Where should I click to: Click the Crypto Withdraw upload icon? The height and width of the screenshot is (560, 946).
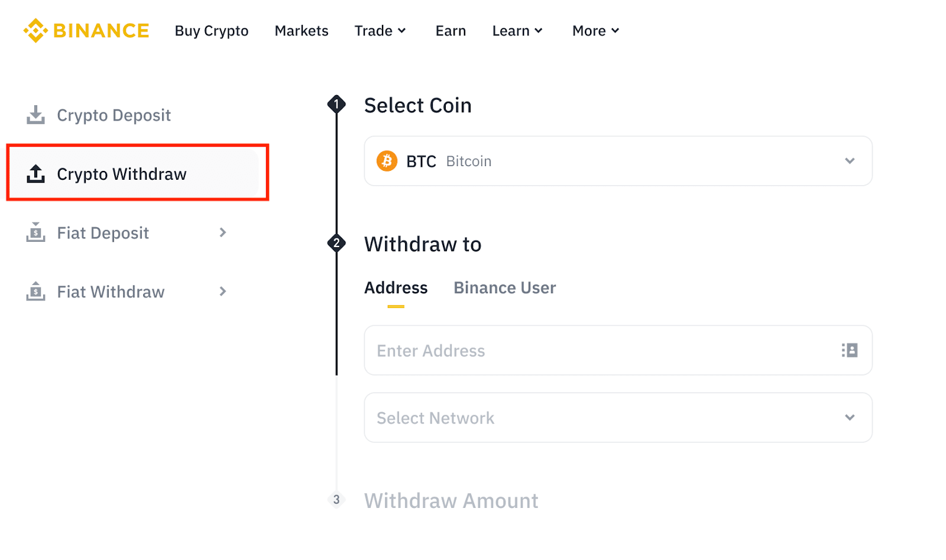[35, 174]
